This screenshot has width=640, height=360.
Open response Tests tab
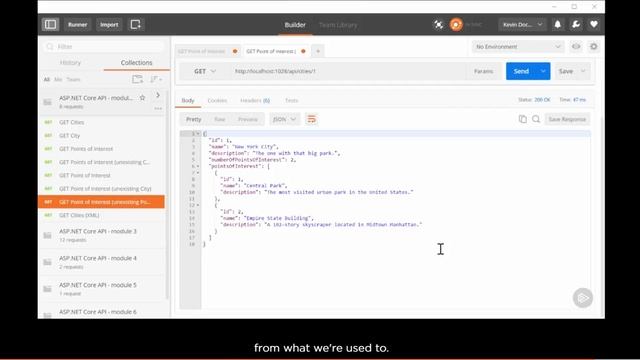tap(291, 100)
